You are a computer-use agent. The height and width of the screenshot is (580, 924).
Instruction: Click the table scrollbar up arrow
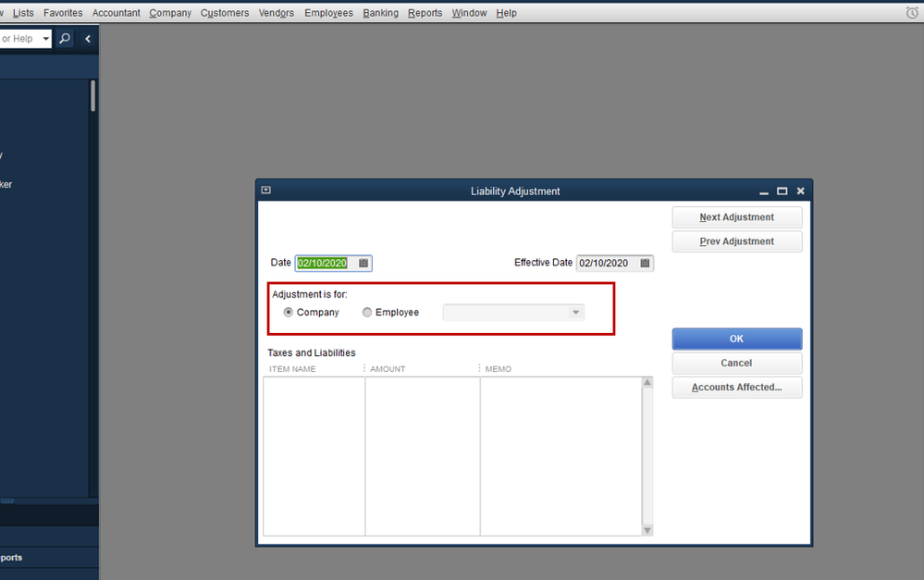pyautogui.click(x=647, y=383)
